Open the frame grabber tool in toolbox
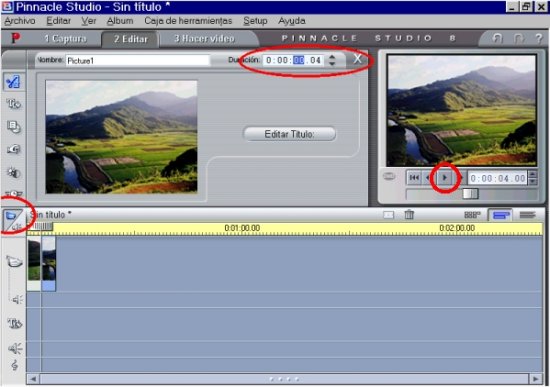Viewport: 550px width, 387px height. (x=14, y=149)
